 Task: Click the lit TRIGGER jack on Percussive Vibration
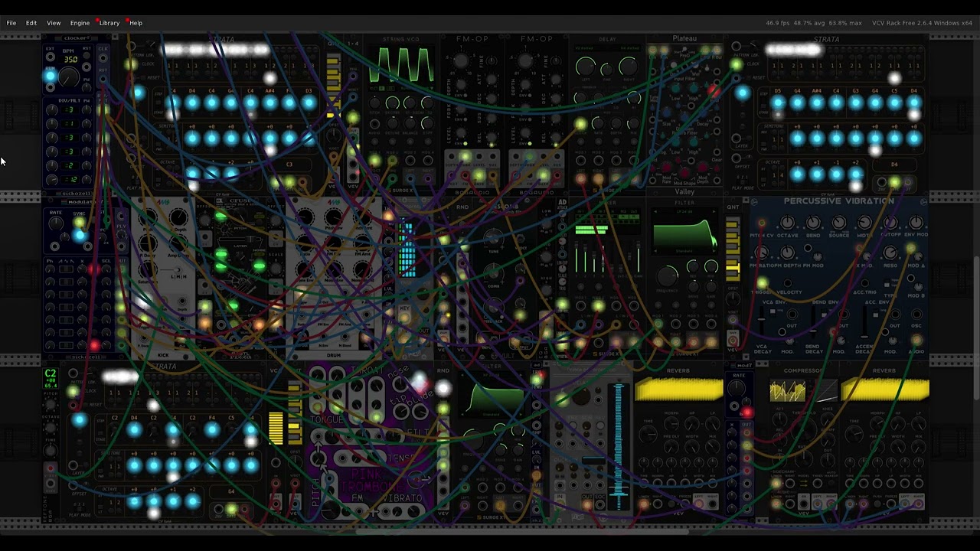click(762, 284)
